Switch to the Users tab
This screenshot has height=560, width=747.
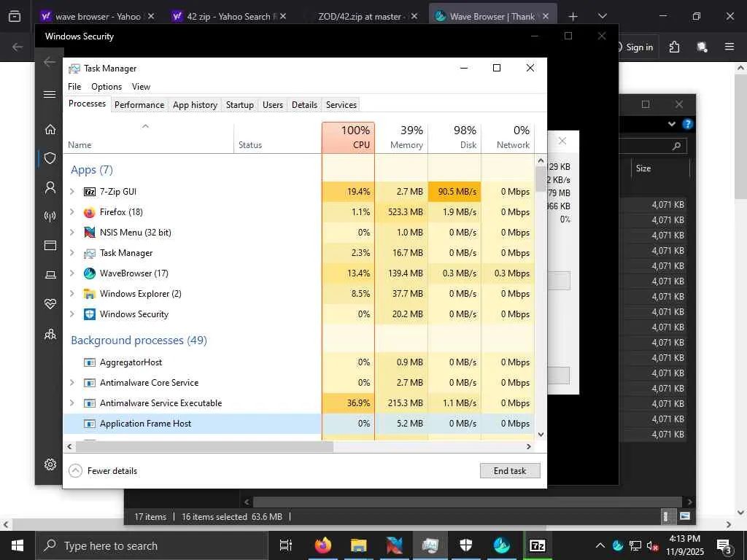tap(273, 105)
